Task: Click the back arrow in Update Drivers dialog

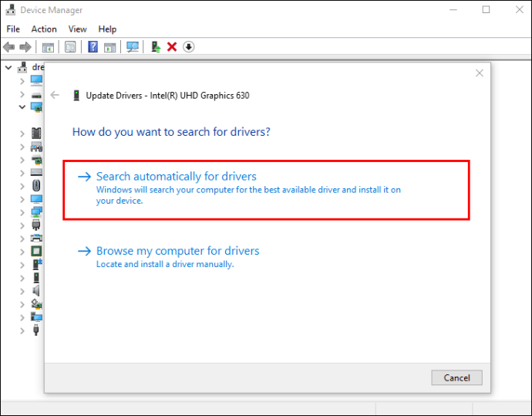Action: point(55,95)
